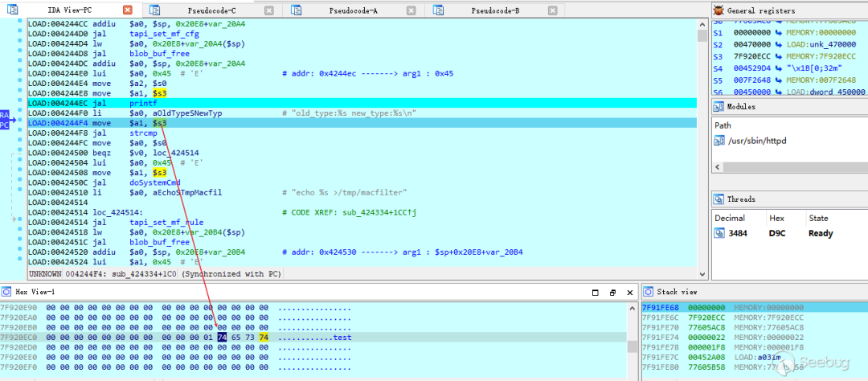Switch to the IDA View-PC tab
Image resolution: width=868 pixels, height=381 pixels.
68,10
